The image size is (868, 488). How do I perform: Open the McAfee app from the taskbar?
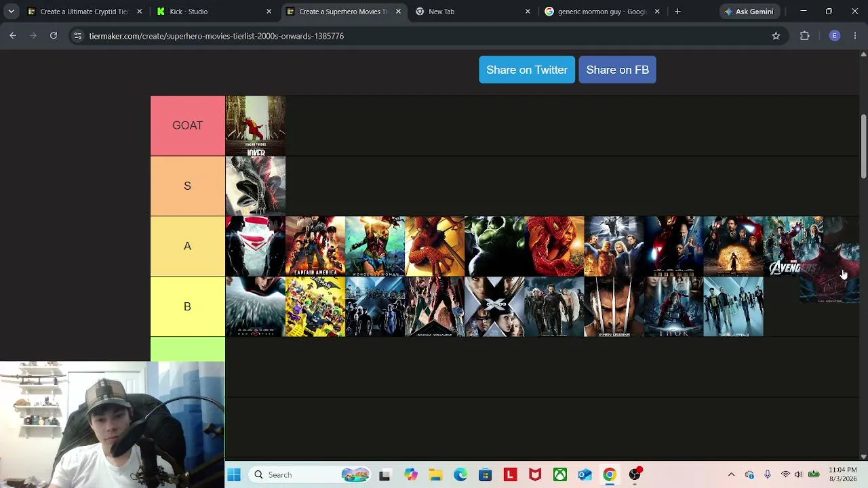[x=535, y=475]
